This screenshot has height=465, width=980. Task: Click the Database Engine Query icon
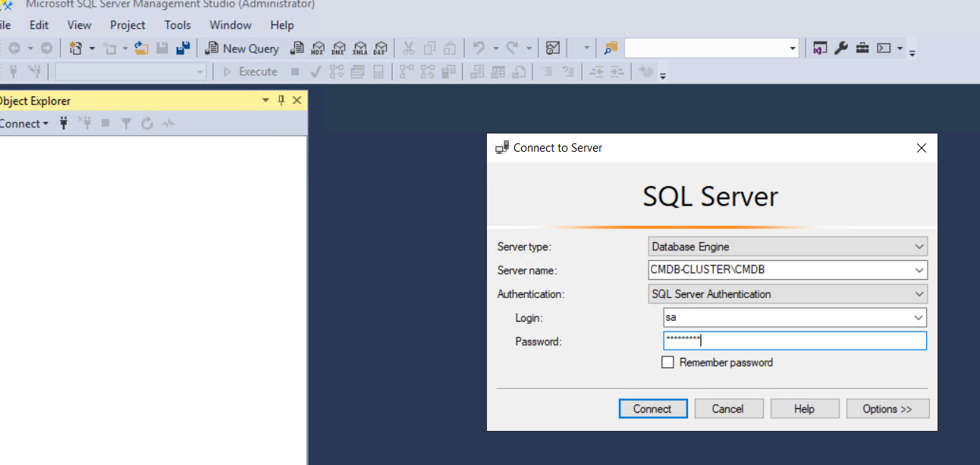tap(298, 49)
